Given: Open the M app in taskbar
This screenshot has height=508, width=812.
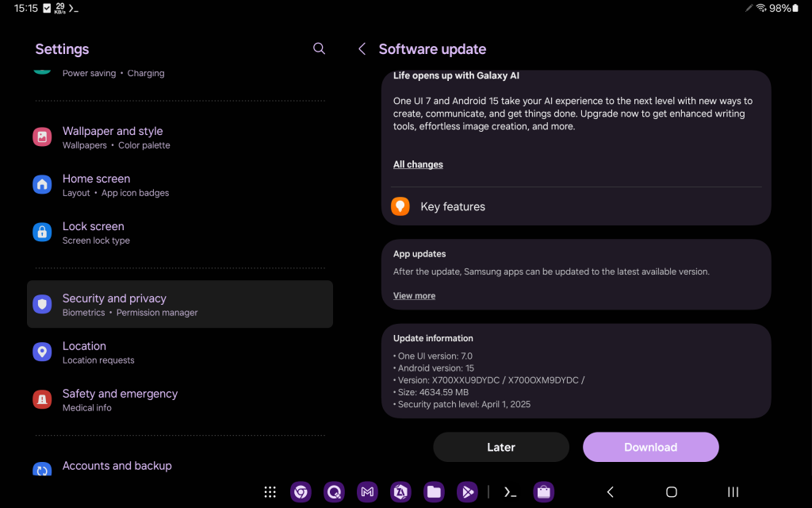Looking at the screenshot, I should pos(367,492).
